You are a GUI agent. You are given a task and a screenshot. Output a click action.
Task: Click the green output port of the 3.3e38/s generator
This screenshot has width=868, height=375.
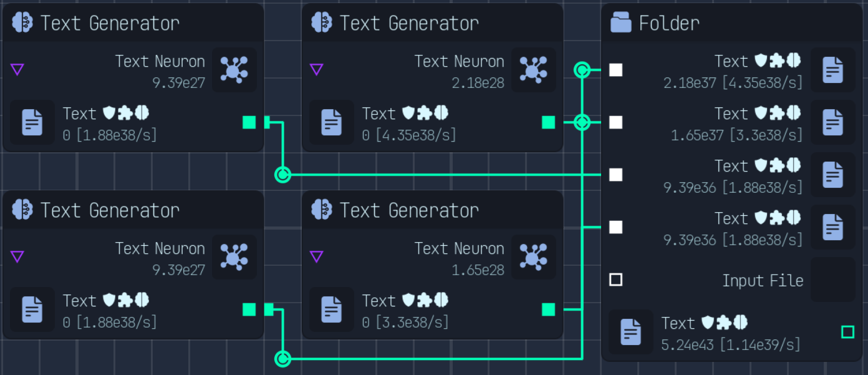pyautogui.click(x=549, y=309)
